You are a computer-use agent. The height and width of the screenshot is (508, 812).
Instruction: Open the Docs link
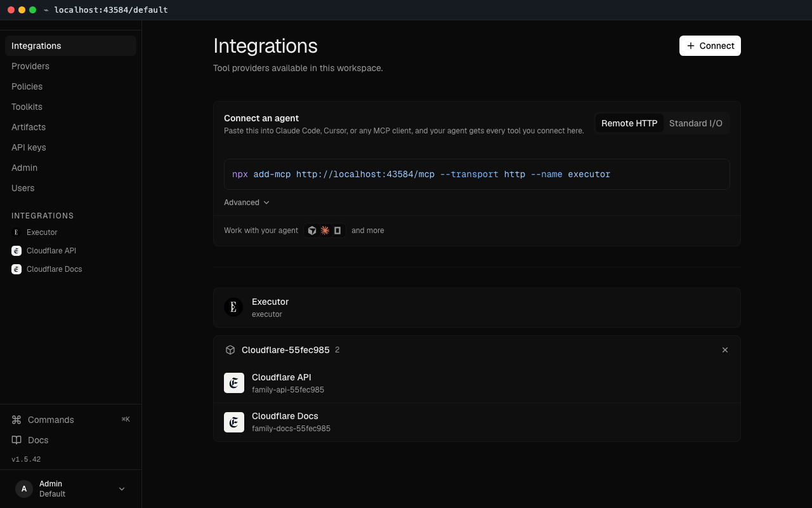click(x=70, y=440)
